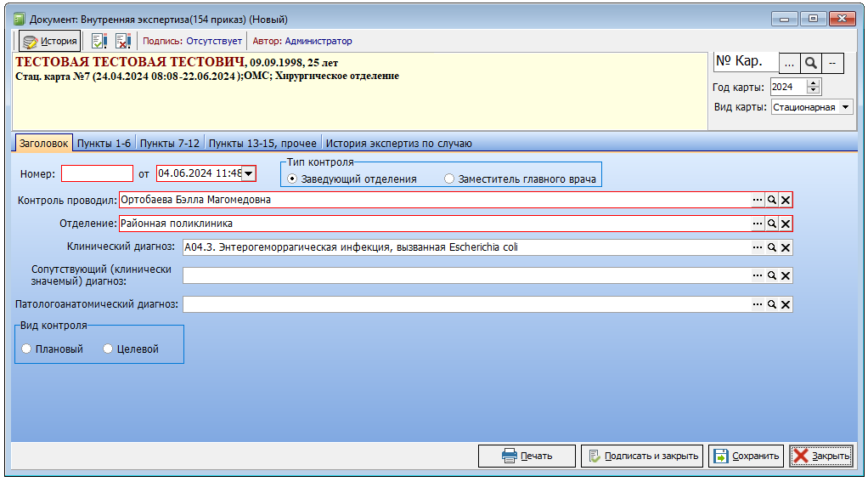Viewport: 868px width, 482px height.
Task: Select 'Заведующий отделения' radio button
Action: (x=293, y=179)
